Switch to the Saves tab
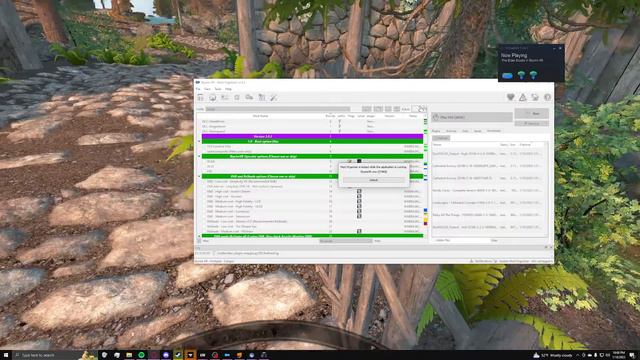 tap(478, 131)
